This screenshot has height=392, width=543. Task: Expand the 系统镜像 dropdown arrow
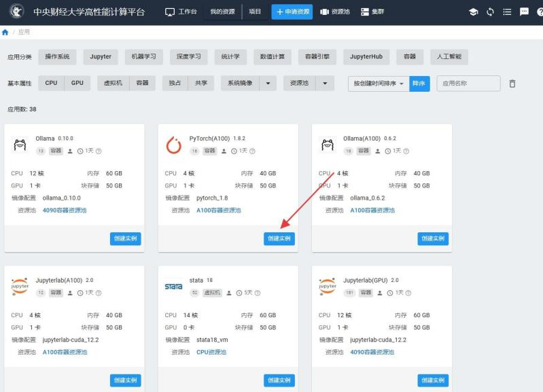267,84
